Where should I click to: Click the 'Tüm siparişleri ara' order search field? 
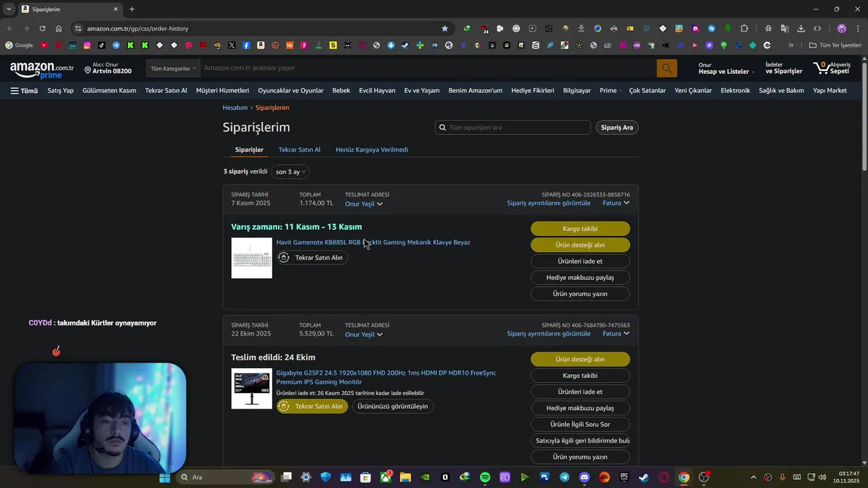[x=513, y=127]
